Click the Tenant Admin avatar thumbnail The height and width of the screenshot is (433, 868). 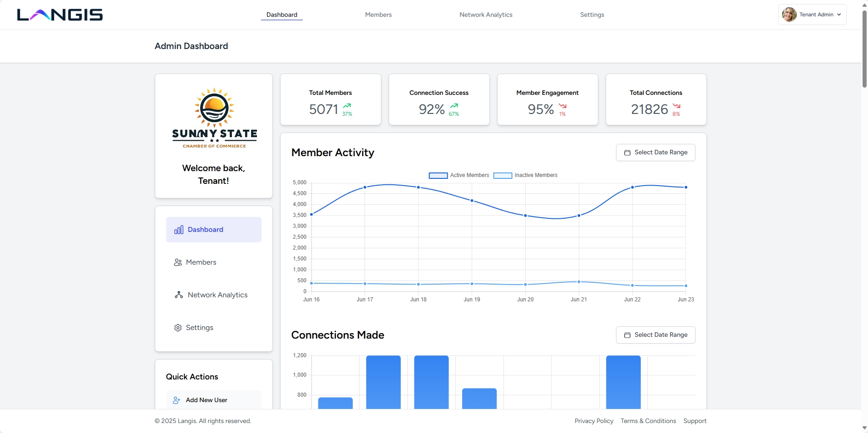[x=789, y=14]
